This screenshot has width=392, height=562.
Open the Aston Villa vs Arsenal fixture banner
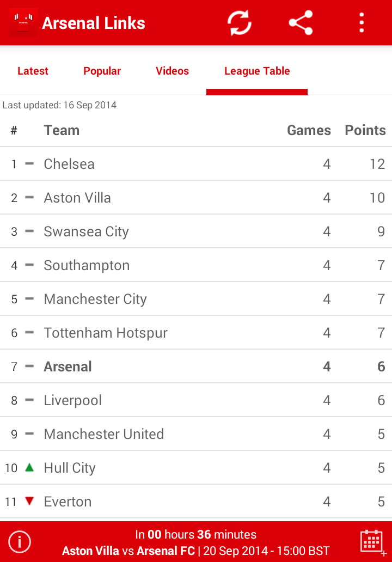(x=196, y=542)
